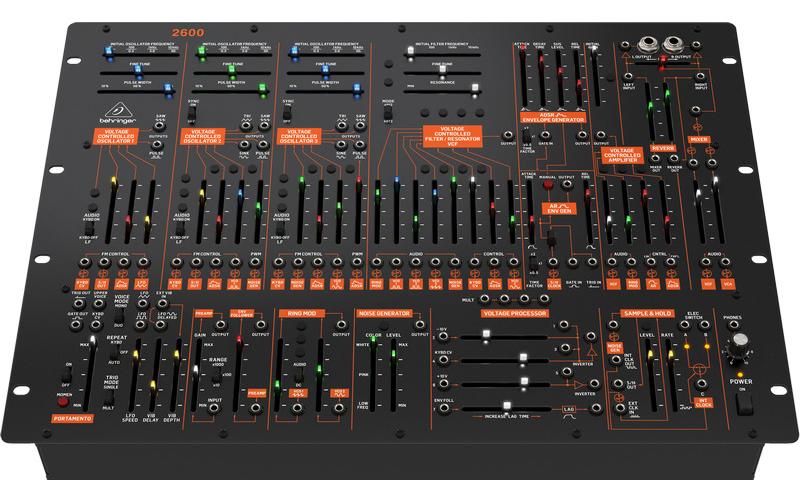Viewport: 800px width, 503px height.
Task: Adjust VCO 2 Fine Tune slider
Action: [232, 70]
